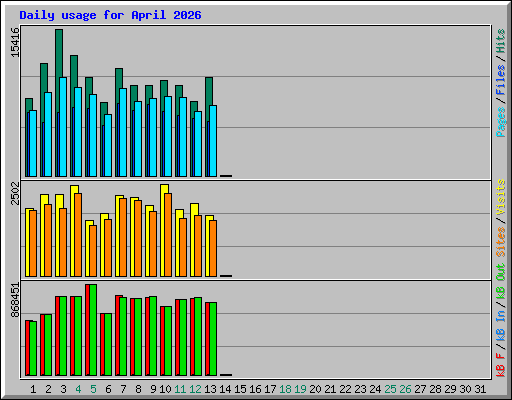Click the tallest hits bar for day 3

coord(59,53)
